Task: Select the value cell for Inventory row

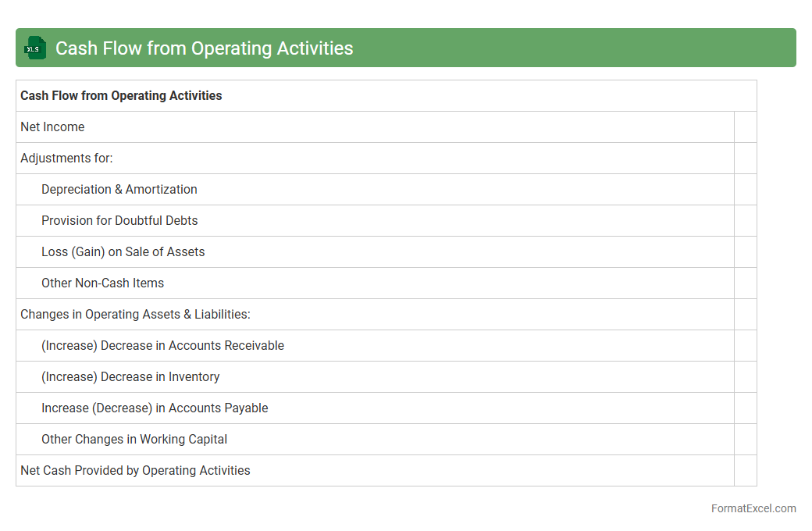Action: [745, 377]
